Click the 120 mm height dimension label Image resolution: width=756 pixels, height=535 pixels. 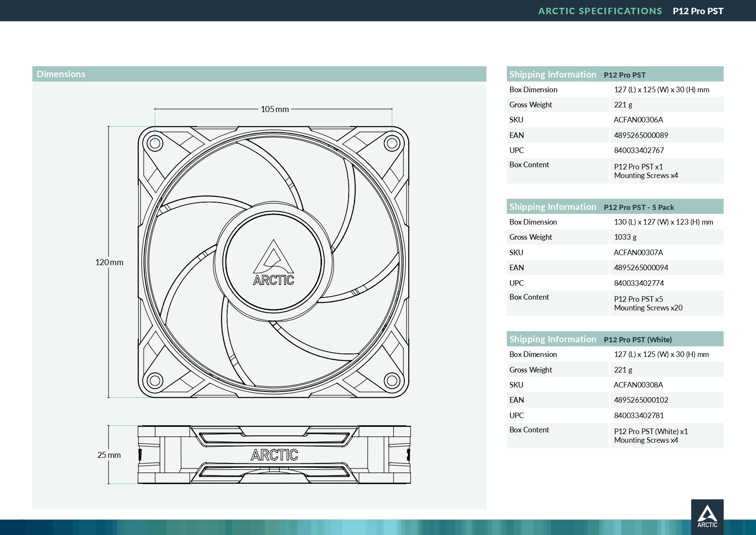[x=109, y=262]
